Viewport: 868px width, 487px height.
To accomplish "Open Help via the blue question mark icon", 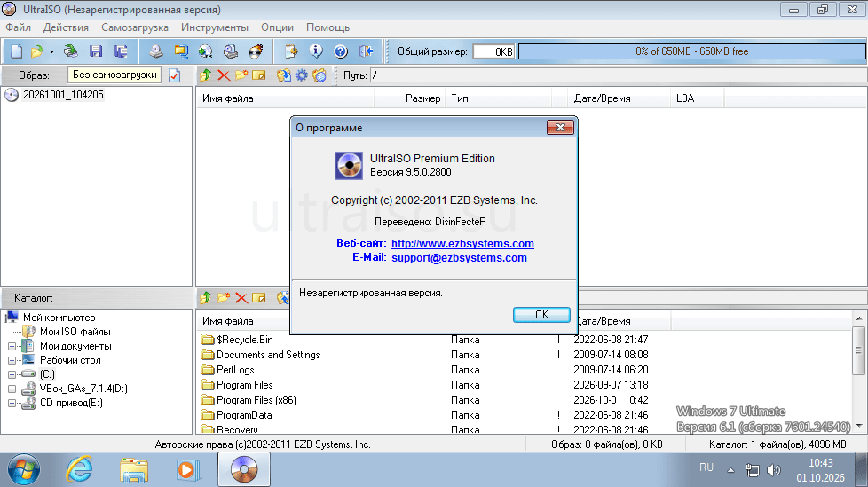I will point(341,51).
